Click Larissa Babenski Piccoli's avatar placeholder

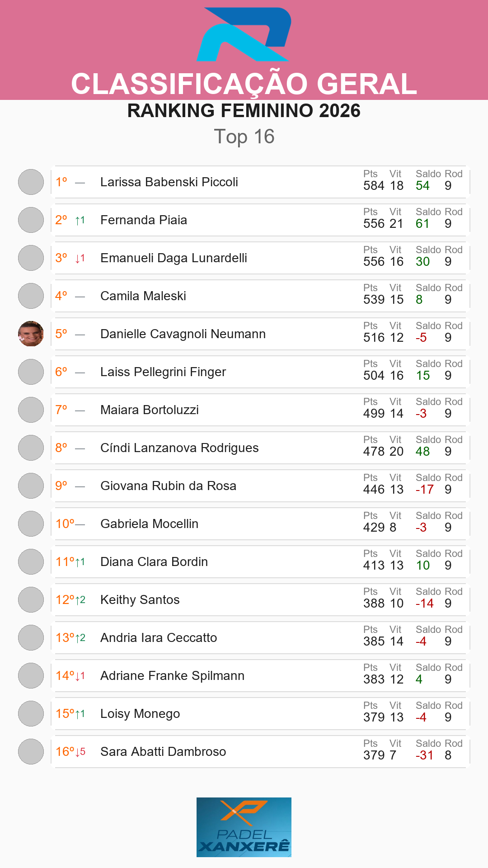(x=31, y=182)
